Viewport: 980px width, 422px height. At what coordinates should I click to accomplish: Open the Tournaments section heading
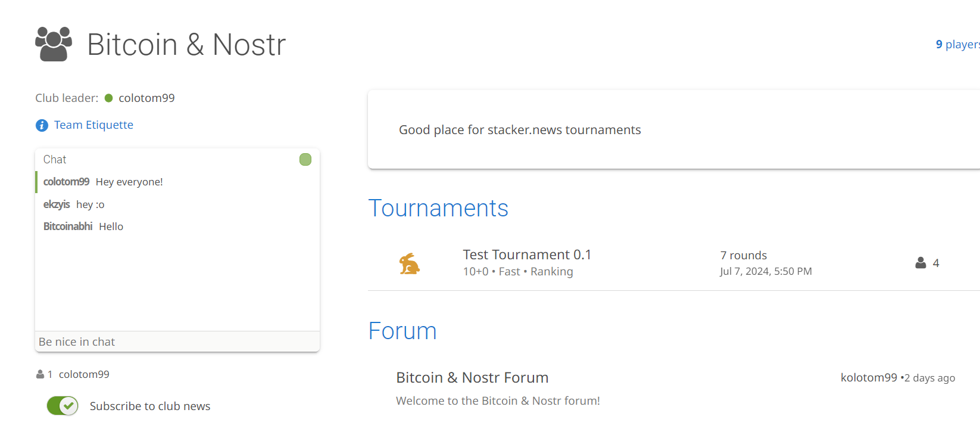click(438, 209)
